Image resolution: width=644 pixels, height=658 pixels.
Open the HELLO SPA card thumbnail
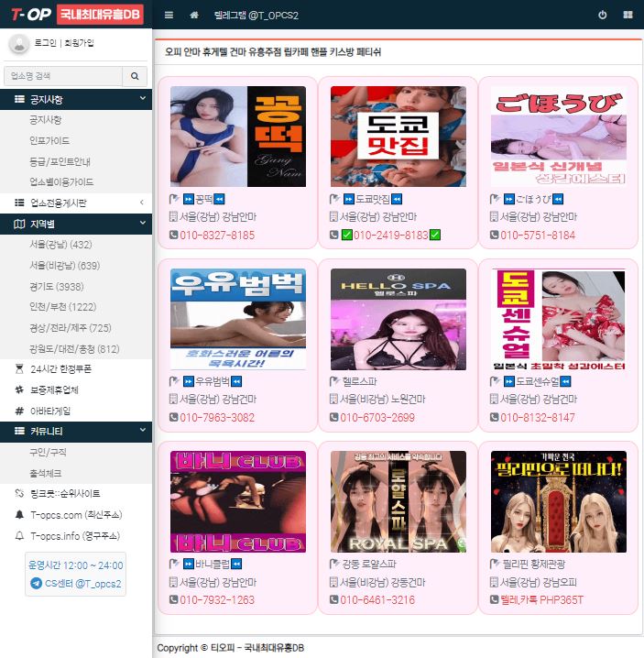click(x=398, y=319)
